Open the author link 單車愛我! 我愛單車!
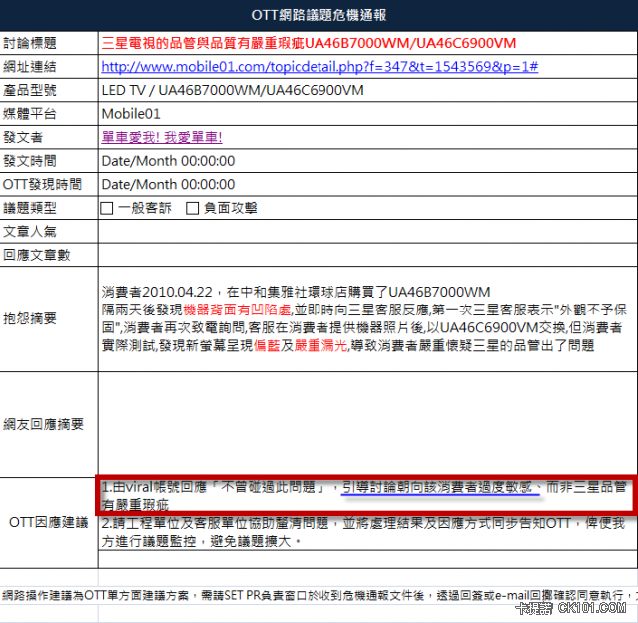 pyautogui.click(x=162, y=137)
